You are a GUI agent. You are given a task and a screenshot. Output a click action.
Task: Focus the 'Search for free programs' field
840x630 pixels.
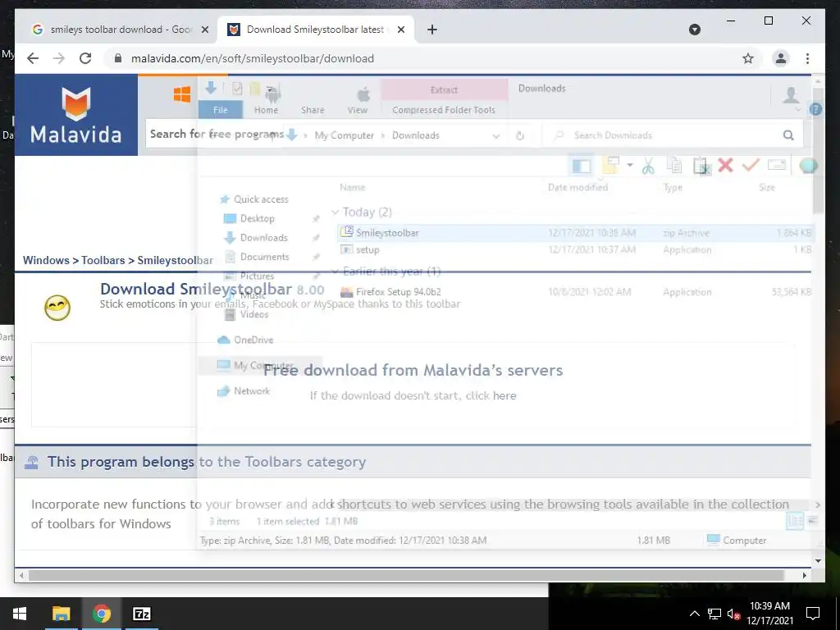coord(461,134)
